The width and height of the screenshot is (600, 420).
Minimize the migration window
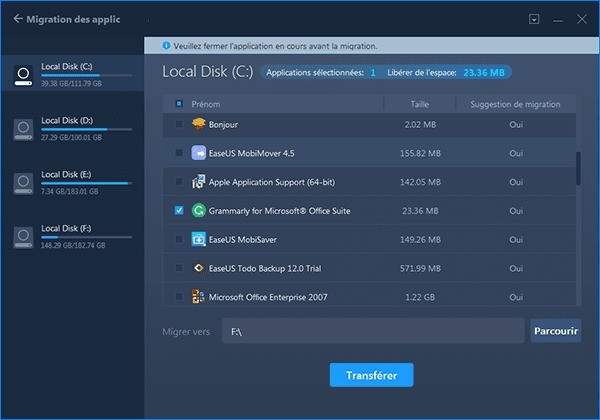(558, 20)
